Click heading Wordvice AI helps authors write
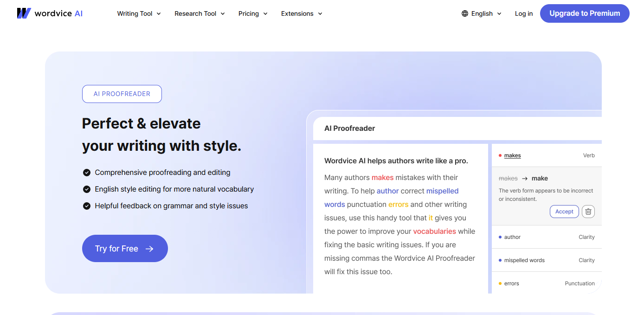The height and width of the screenshot is (315, 644). point(396,161)
